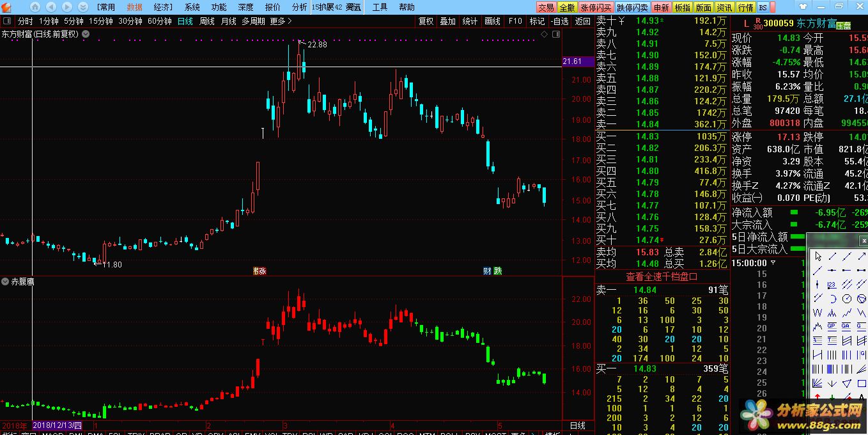The image size is (868, 435).
Task: Click the 复权 adjustment button
Action: (426, 21)
